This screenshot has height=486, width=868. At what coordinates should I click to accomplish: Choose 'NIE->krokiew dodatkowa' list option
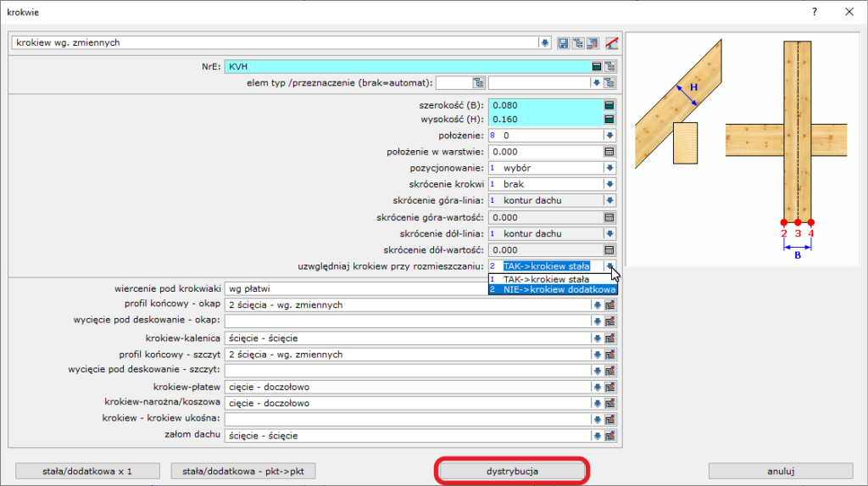click(553, 289)
